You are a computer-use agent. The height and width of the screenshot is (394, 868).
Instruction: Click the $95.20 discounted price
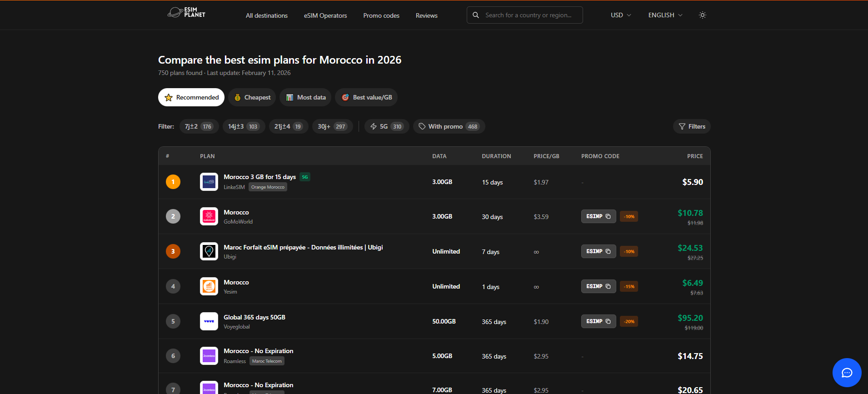coord(690,318)
